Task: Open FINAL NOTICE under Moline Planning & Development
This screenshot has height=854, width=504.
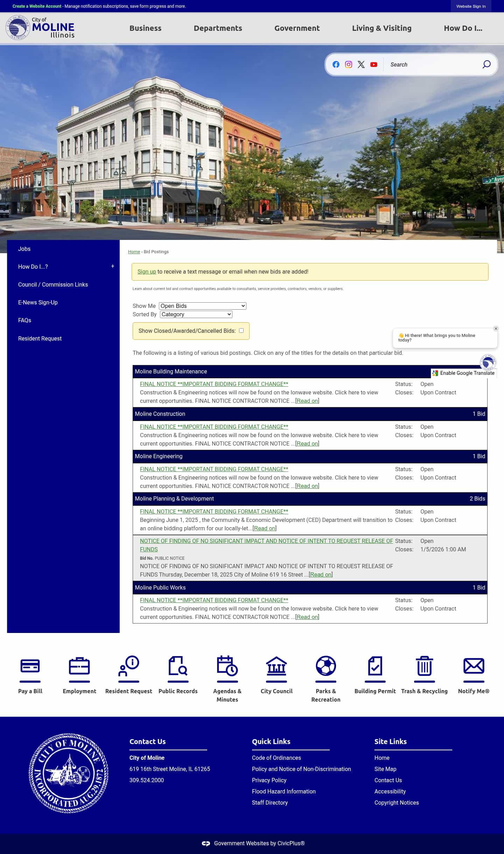Action: coord(214,511)
